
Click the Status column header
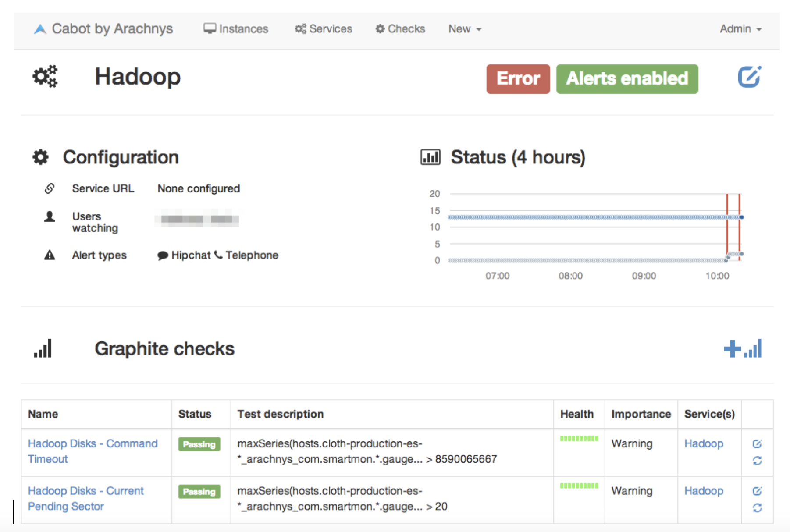(195, 414)
